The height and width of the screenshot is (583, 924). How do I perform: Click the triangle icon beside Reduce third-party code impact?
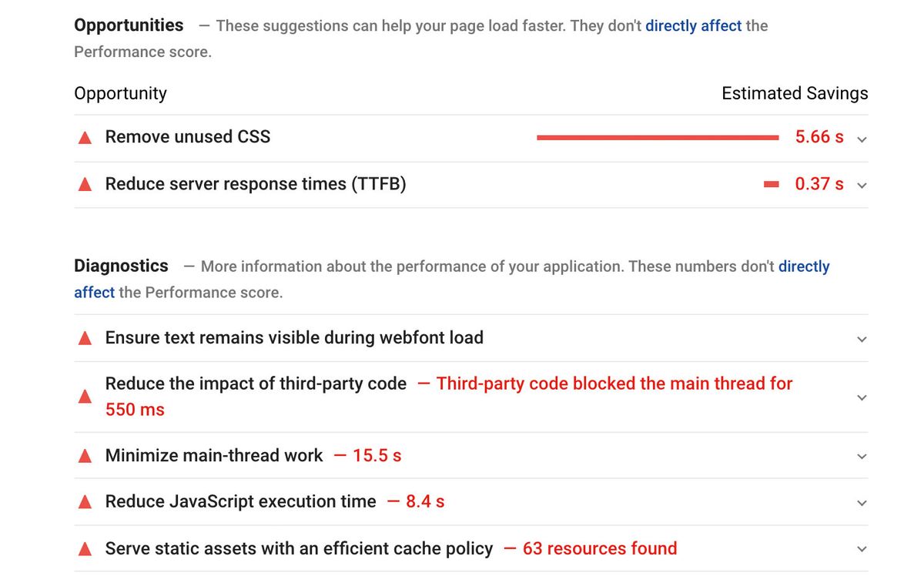[x=85, y=396]
